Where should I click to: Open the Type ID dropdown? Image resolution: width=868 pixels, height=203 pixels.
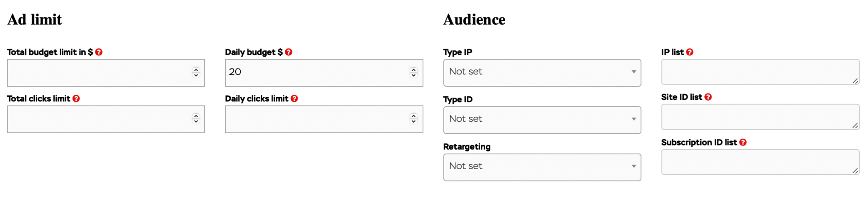tap(542, 120)
